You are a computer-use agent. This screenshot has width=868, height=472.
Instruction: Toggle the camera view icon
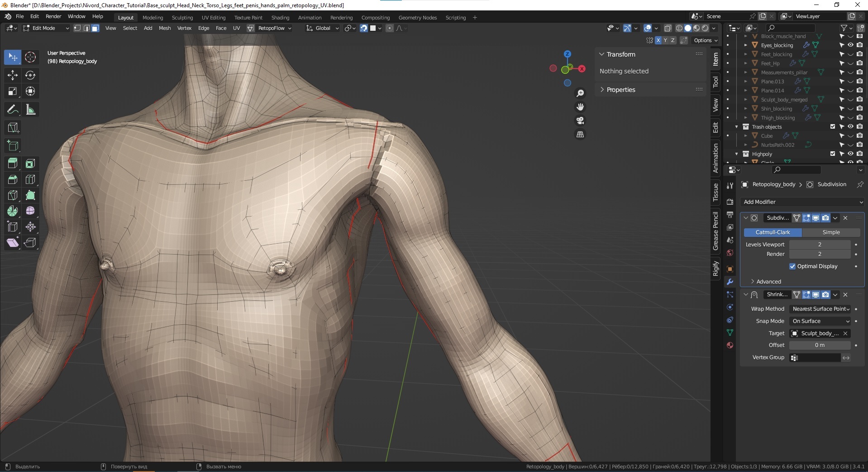(x=580, y=120)
